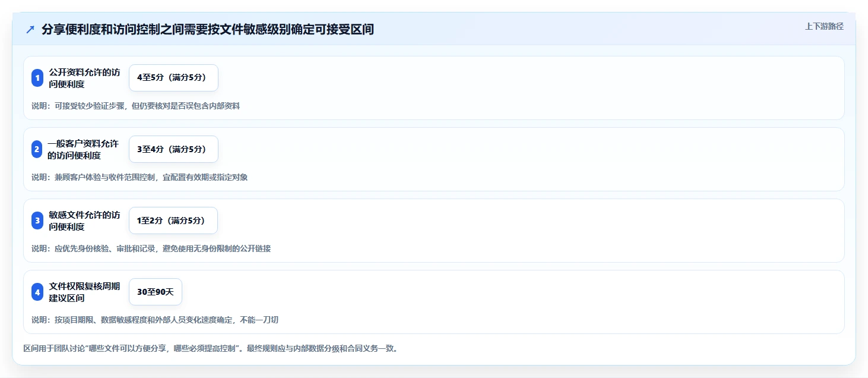The height and width of the screenshot is (378, 868).
Task: Select the 敏感文件允许的访问便利度 label
Action: [x=84, y=220]
